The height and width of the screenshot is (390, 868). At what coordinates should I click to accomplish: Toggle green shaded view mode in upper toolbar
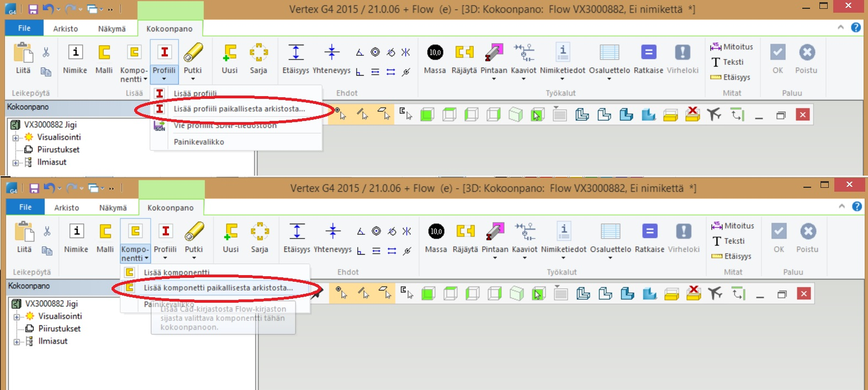coord(427,115)
